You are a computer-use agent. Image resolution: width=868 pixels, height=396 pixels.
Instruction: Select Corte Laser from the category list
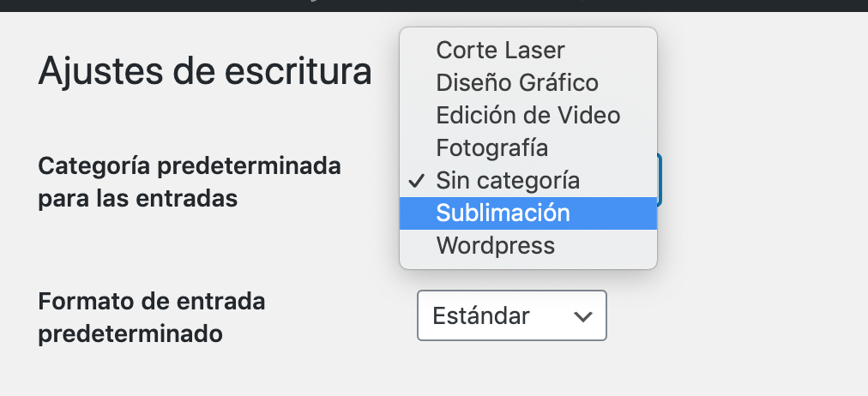528,51
